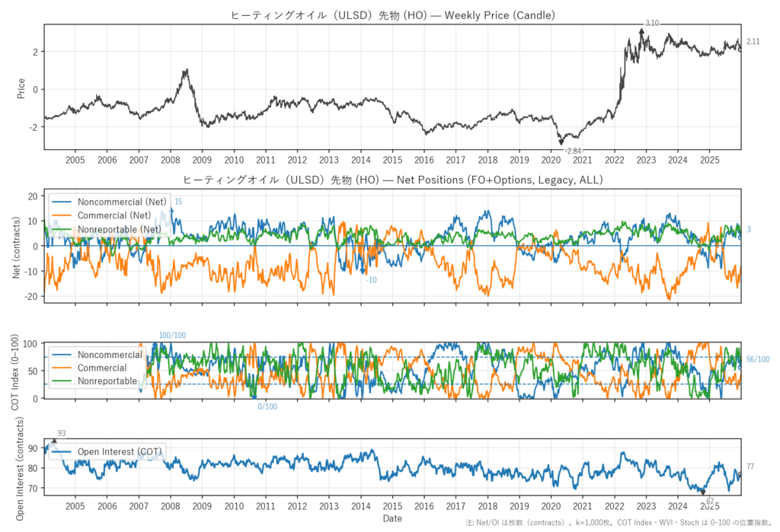Click the 100/100 COT Index annotation

coord(172,336)
